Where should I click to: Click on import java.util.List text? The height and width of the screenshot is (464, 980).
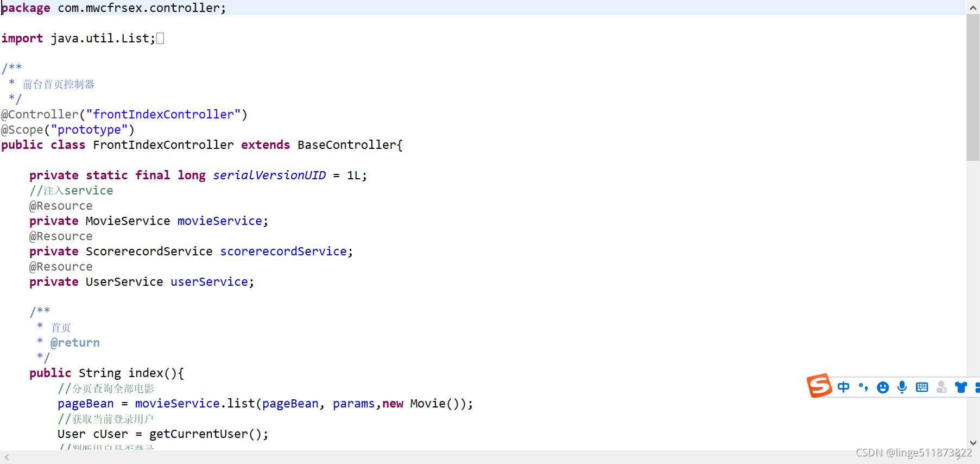pyautogui.click(x=78, y=39)
